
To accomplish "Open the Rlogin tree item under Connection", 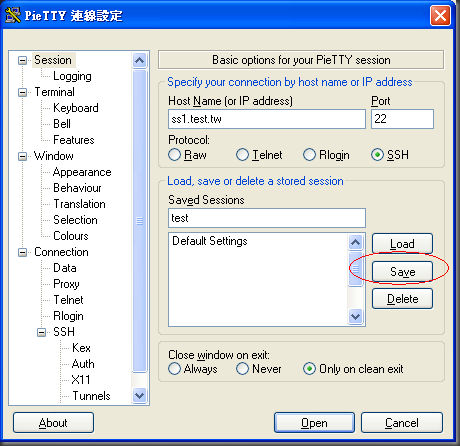I will point(68,316).
